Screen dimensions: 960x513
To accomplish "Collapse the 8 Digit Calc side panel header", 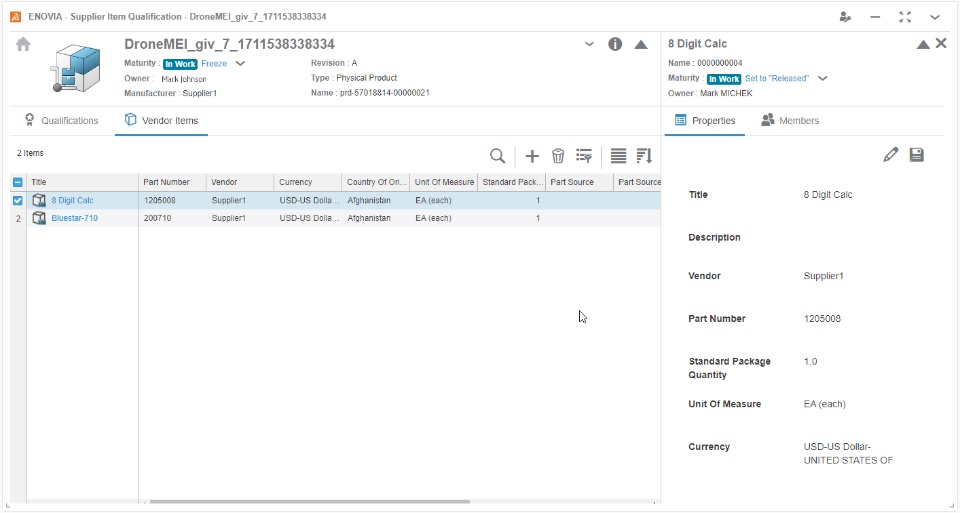I will tap(923, 44).
